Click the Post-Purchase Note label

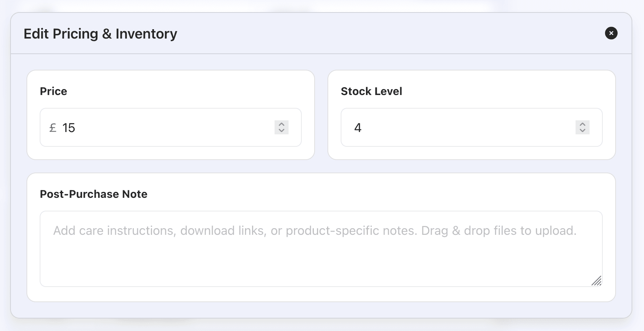point(94,194)
